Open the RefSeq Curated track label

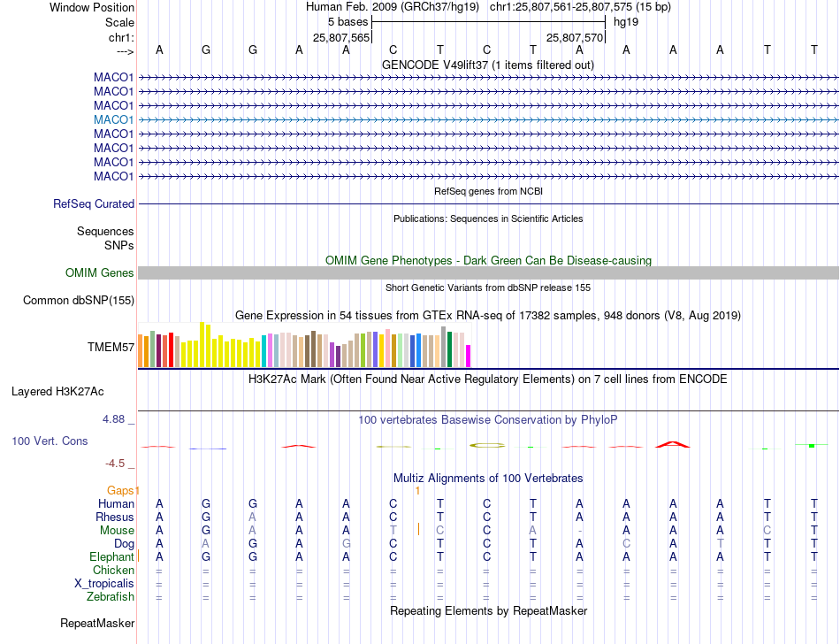[93, 203]
